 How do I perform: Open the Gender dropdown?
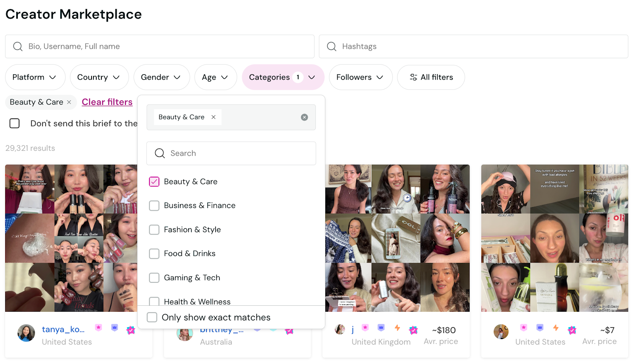point(162,77)
